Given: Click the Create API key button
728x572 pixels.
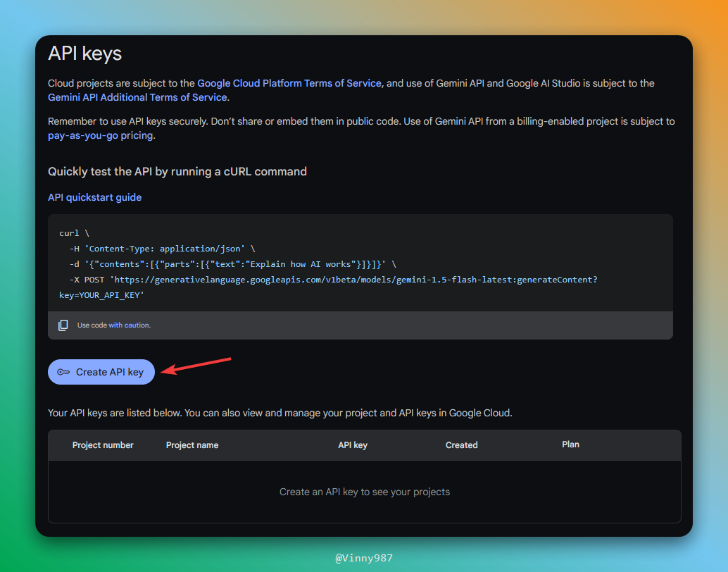Looking at the screenshot, I should point(101,372).
